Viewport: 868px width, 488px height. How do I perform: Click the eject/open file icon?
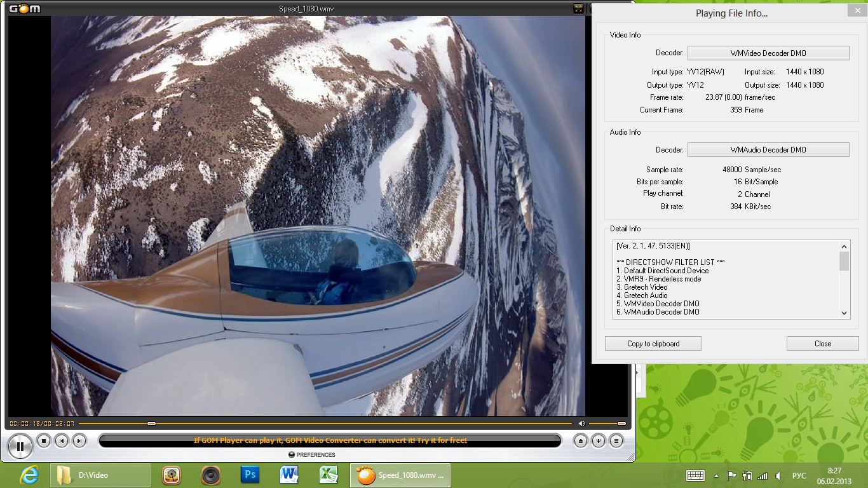point(580,440)
